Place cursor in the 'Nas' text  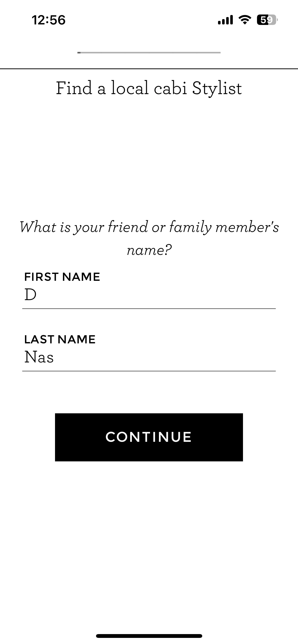pos(39,357)
